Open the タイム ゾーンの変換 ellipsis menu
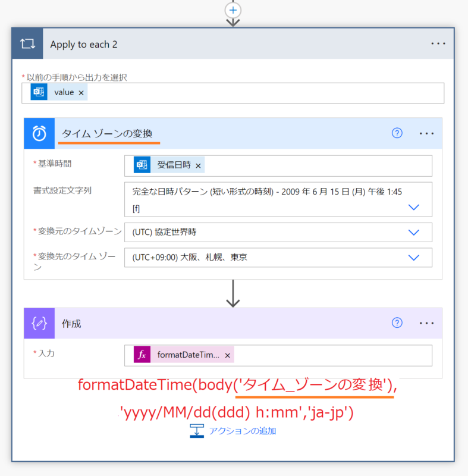The image size is (468, 476). click(427, 133)
